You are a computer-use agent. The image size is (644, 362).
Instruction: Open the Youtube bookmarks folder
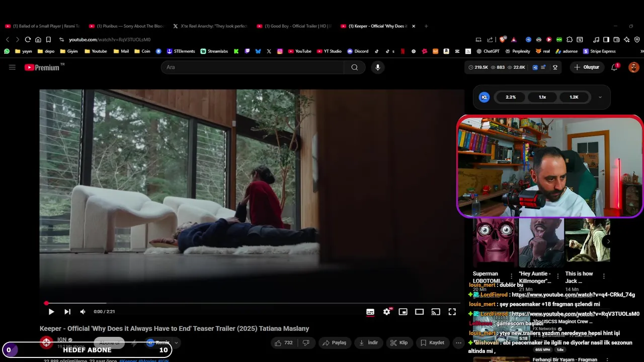[x=96, y=51]
